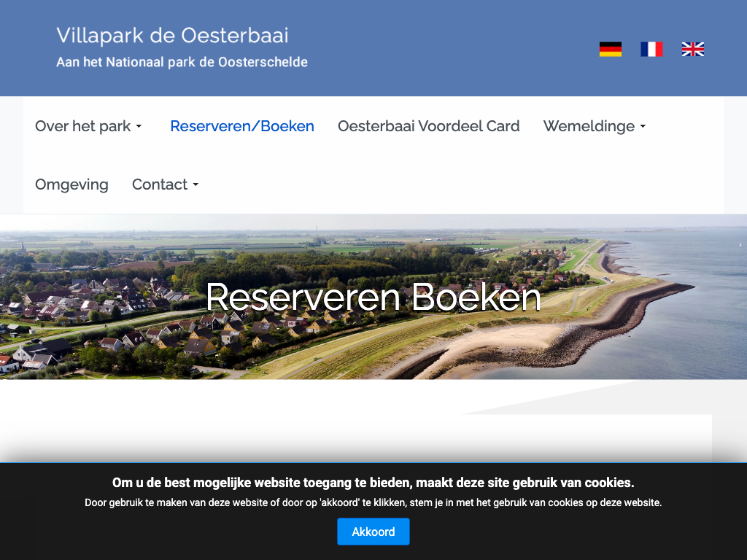Open the Reserveren/Boeken menu item

point(242,126)
